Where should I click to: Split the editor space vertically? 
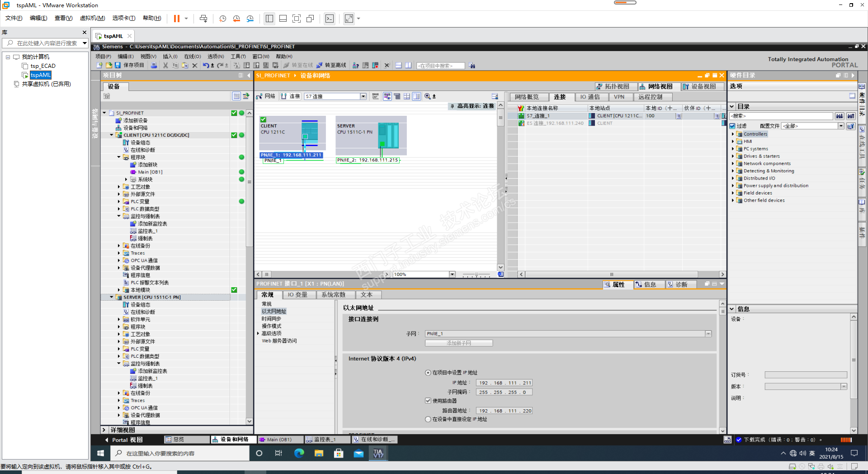(x=408, y=66)
